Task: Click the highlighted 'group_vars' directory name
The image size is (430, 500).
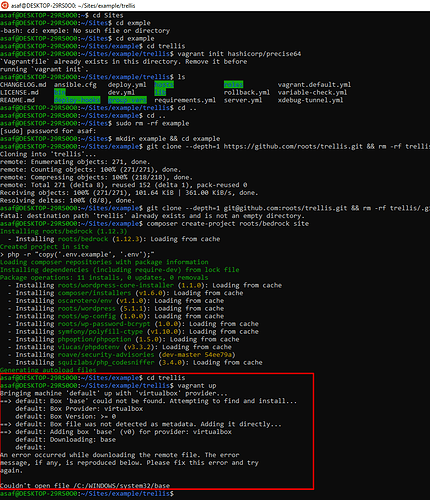Action: coord(127,100)
